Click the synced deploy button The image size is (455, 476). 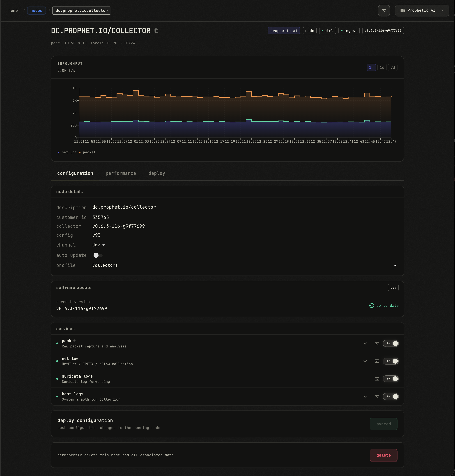pos(384,424)
